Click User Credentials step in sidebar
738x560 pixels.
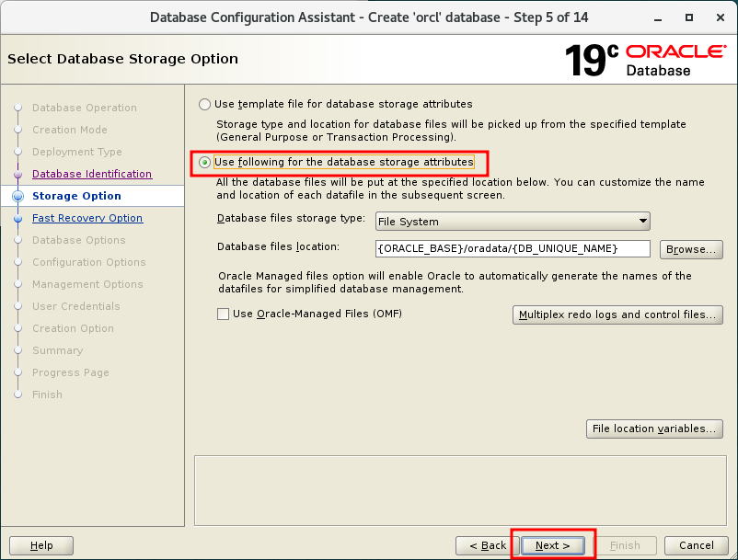click(76, 306)
